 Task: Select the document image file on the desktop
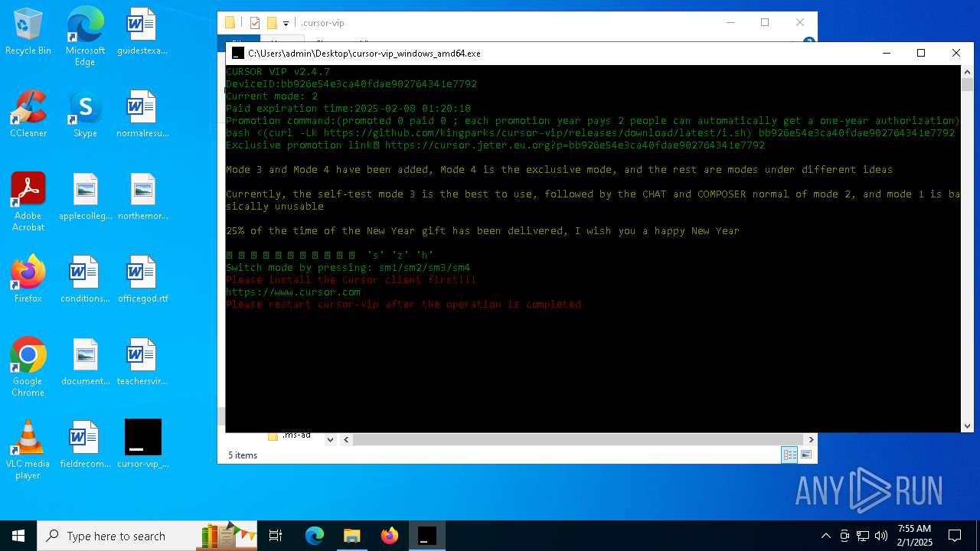(85, 363)
